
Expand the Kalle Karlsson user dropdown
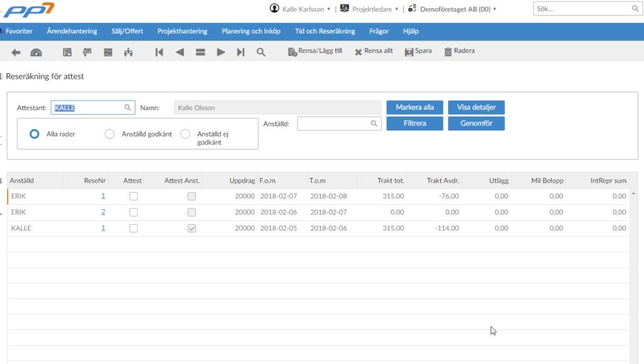pyautogui.click(x=300, y=9)
